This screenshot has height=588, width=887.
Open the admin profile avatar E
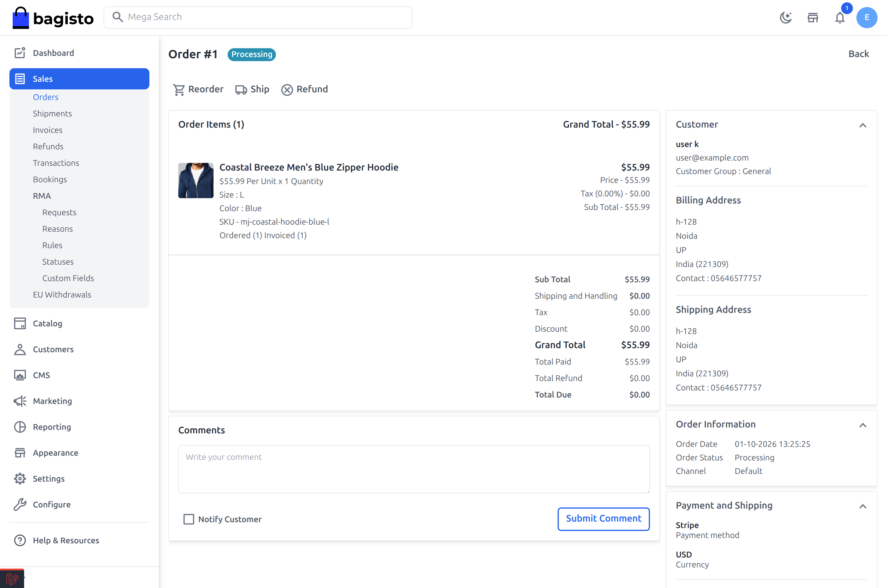(x=867, y=18)
